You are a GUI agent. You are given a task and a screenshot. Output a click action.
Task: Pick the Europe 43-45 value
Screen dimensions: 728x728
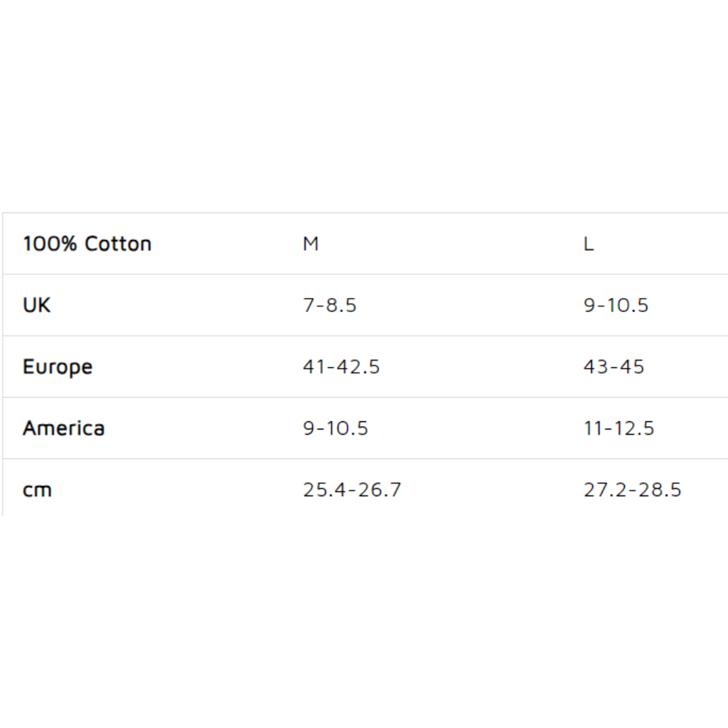[x=613, y=367]
